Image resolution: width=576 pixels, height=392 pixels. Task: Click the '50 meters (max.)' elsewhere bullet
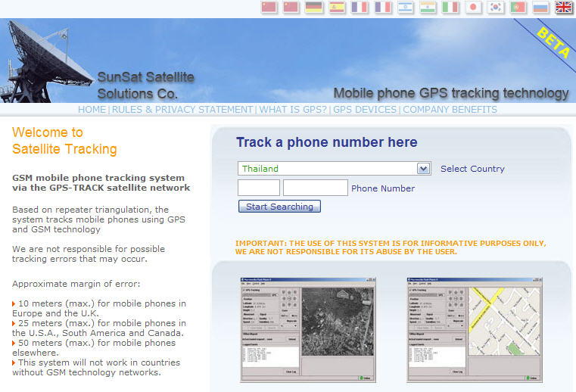point(94,347)
